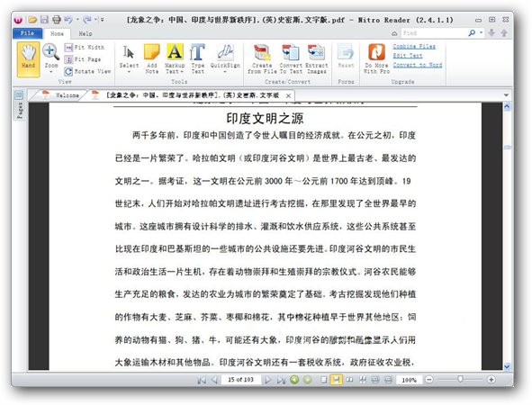Find next result down arrow
The width and height of the screenshot is (532, 405).
coord(491,33)
